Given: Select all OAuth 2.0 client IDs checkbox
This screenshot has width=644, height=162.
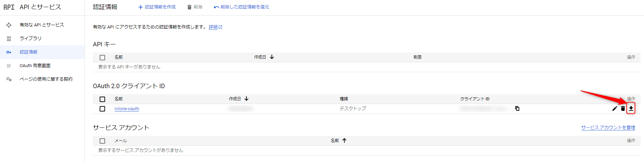Looking at the screenshot, I should point(102,99).
